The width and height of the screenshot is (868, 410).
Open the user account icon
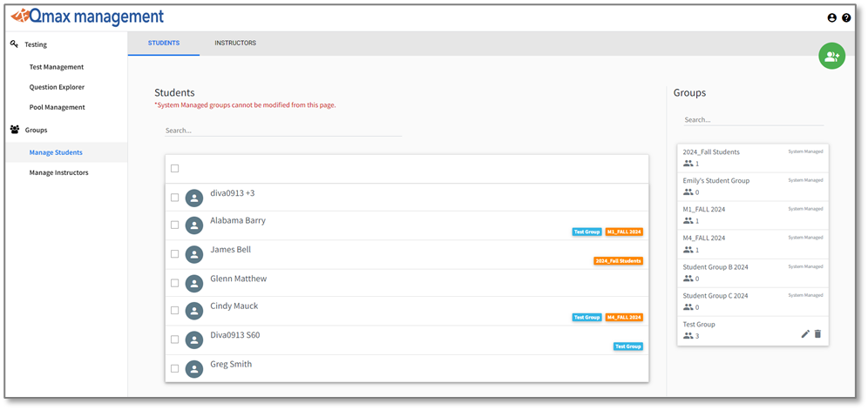click(x=831, y=18)
